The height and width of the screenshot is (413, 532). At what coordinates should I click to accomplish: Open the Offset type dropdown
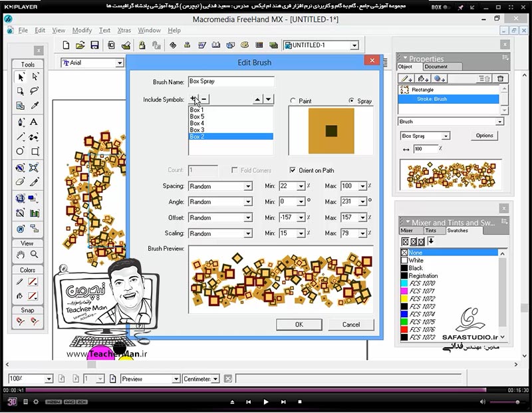click(x=248, y=218)
